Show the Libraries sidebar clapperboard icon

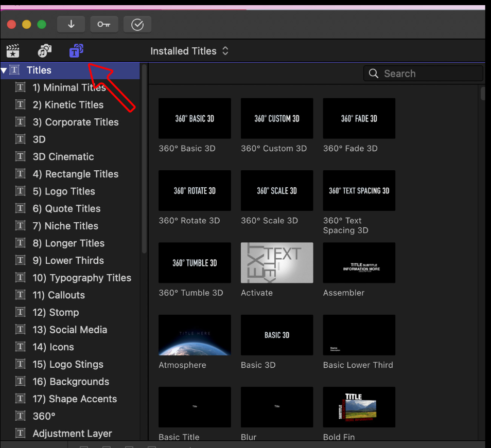[13, 51]
